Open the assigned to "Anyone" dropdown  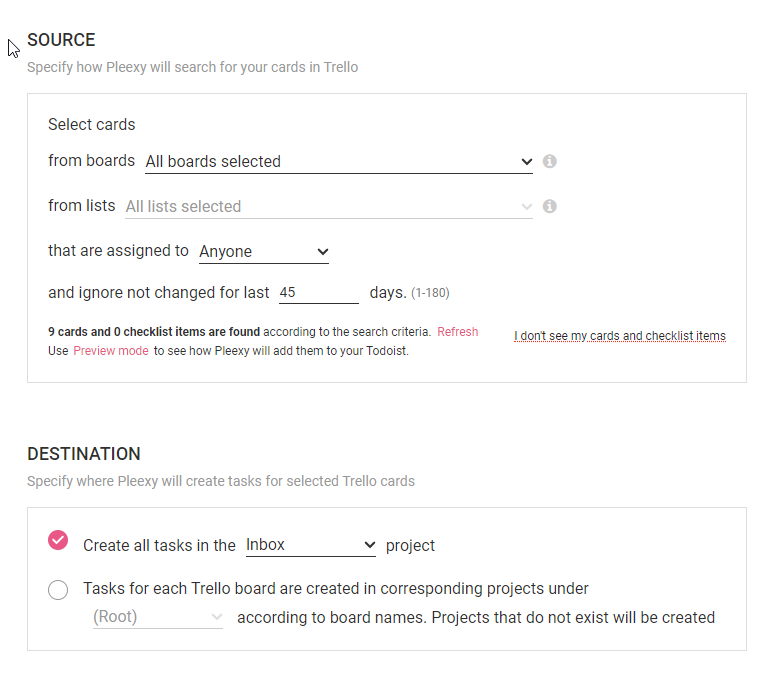pyautogui.click(x=264, y=251)
